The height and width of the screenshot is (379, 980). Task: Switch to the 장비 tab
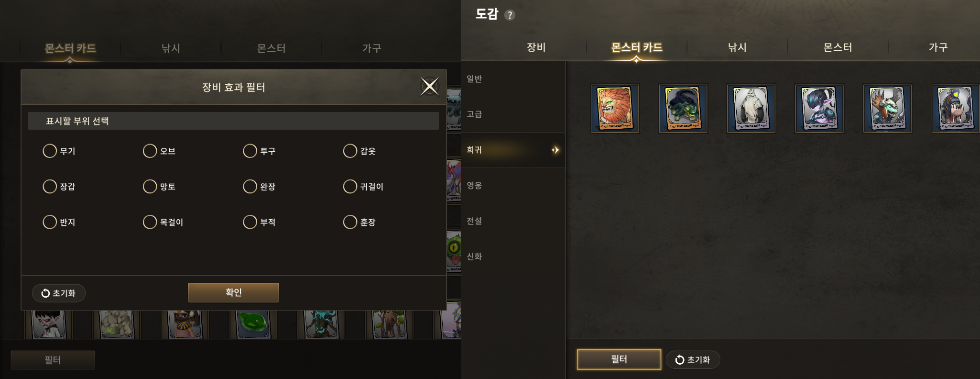click(x=536, y=47)
